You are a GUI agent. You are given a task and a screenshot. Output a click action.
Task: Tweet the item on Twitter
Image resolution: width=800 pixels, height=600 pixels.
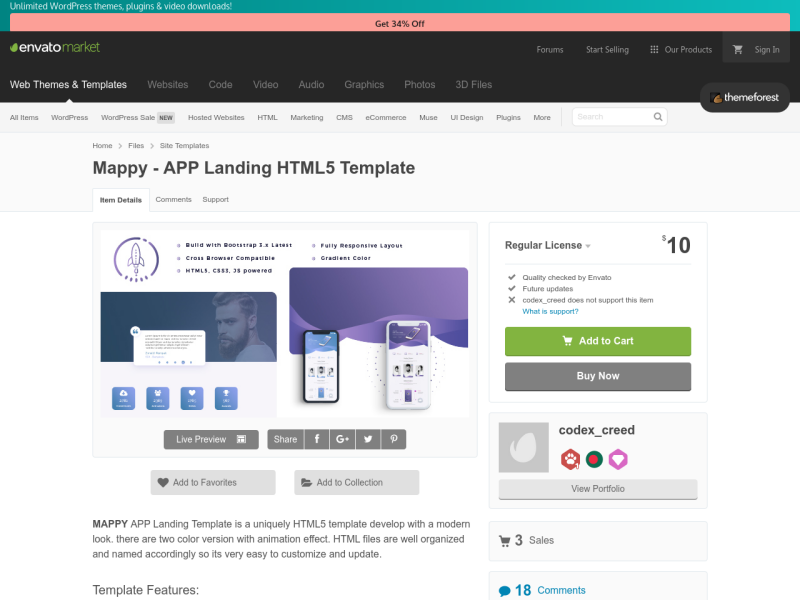click(x=368, y=438)
